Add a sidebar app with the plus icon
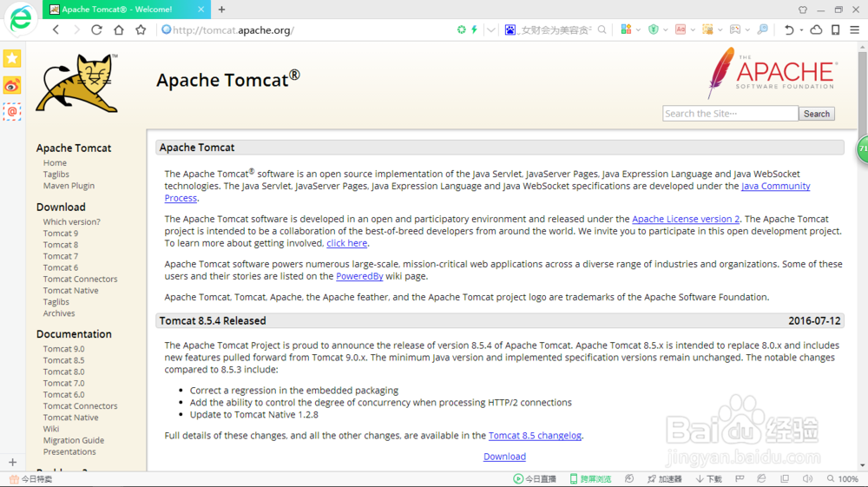Image resolution: width=868 pixels, height=487 pixels. (13, 462)
